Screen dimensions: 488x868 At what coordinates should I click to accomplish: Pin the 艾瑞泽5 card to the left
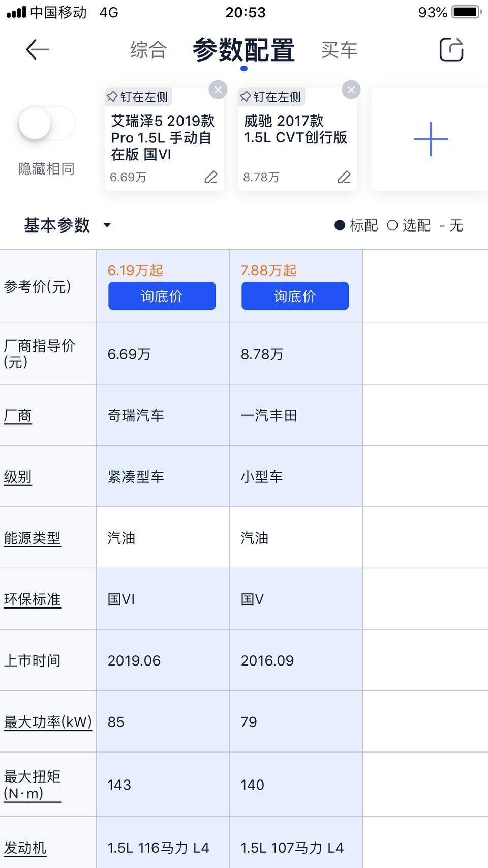[x=138, y=97]
